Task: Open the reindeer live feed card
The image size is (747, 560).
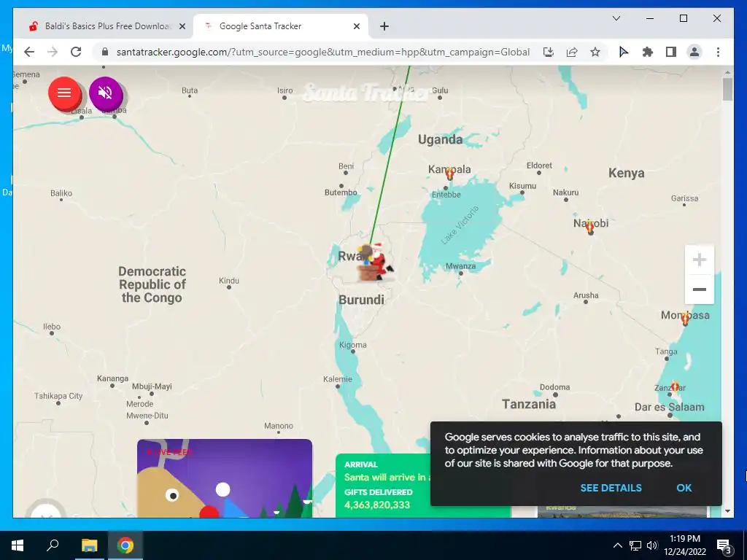Action: click(225, 478)
